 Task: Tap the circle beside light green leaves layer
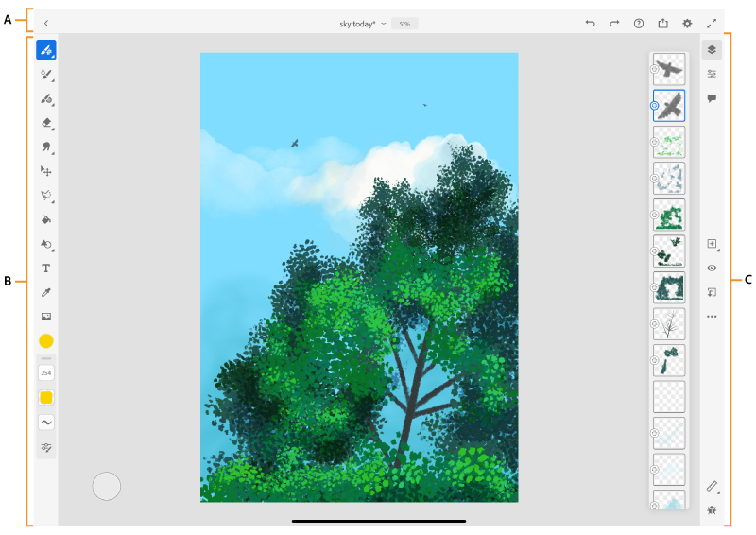(654, 142)
